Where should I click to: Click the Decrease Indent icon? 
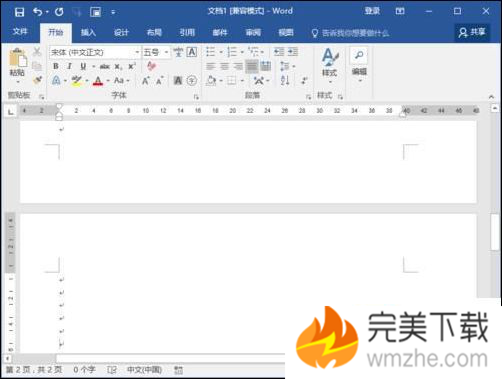point(279,52)
